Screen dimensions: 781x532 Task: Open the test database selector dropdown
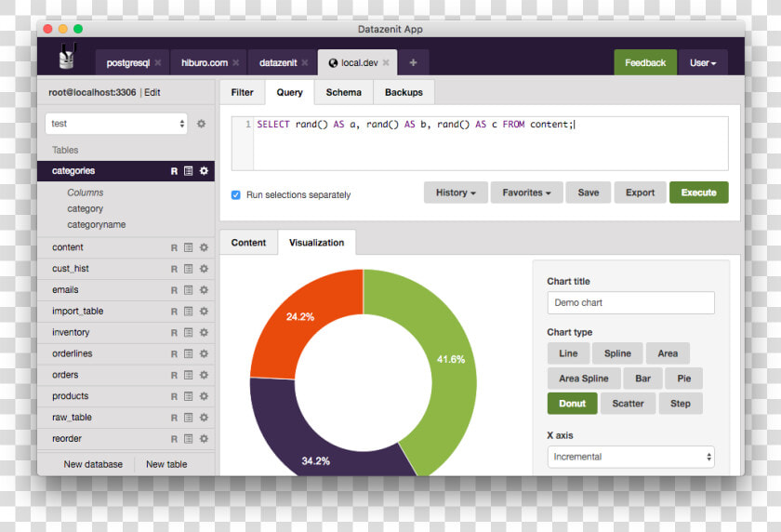point(116,124)
